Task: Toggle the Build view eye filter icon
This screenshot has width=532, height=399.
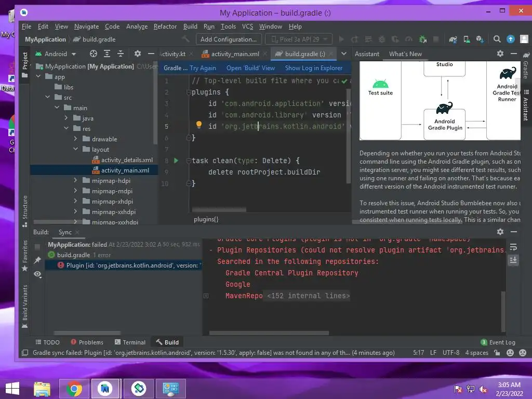Action: 37,274
